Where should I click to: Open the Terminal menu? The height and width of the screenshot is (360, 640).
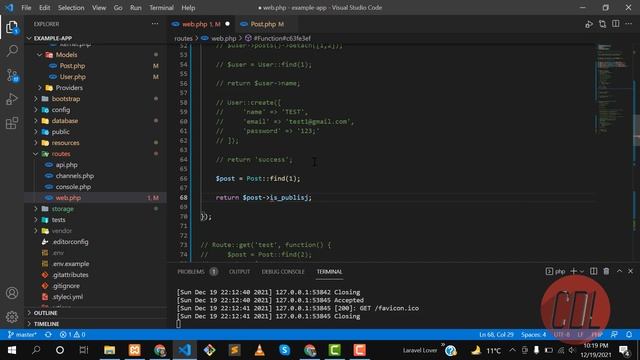pos(161,8)
